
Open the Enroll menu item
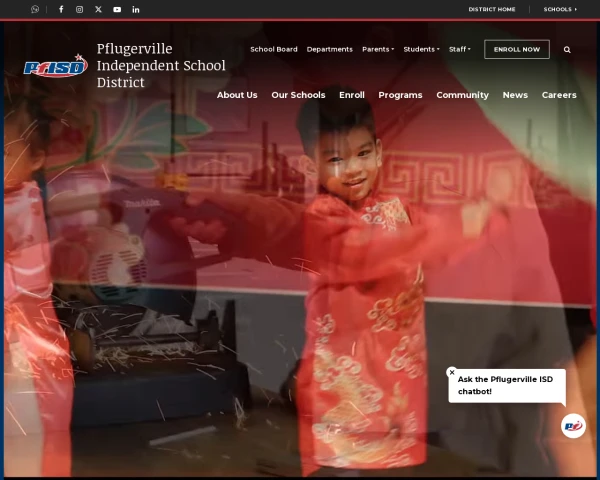[x=352, y=95]
